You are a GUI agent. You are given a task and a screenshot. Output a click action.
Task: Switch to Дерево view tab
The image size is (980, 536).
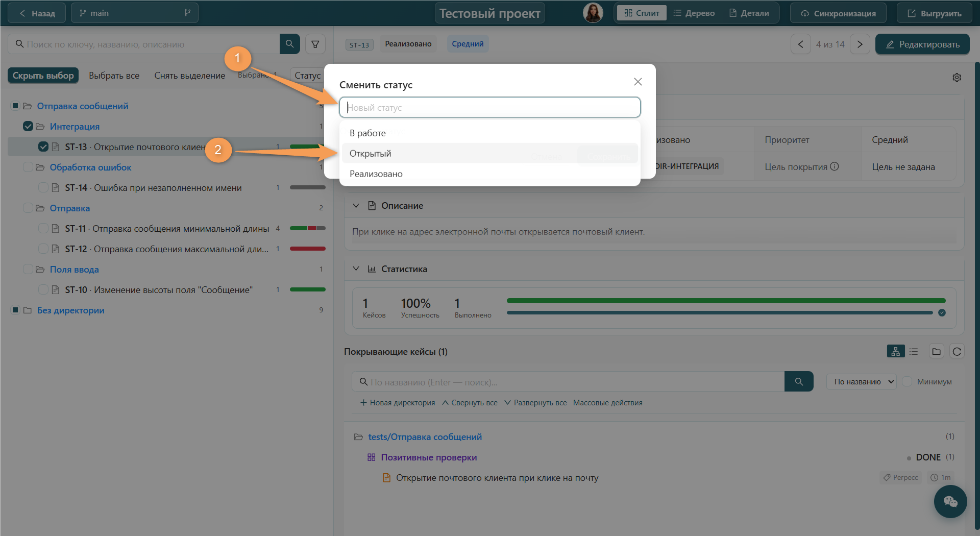click(694, 13)
